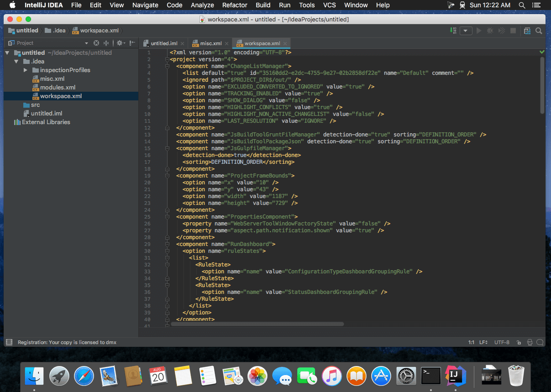
Task: Fold the JsGulpfileManager component on line 15
Action: point(167,148)
